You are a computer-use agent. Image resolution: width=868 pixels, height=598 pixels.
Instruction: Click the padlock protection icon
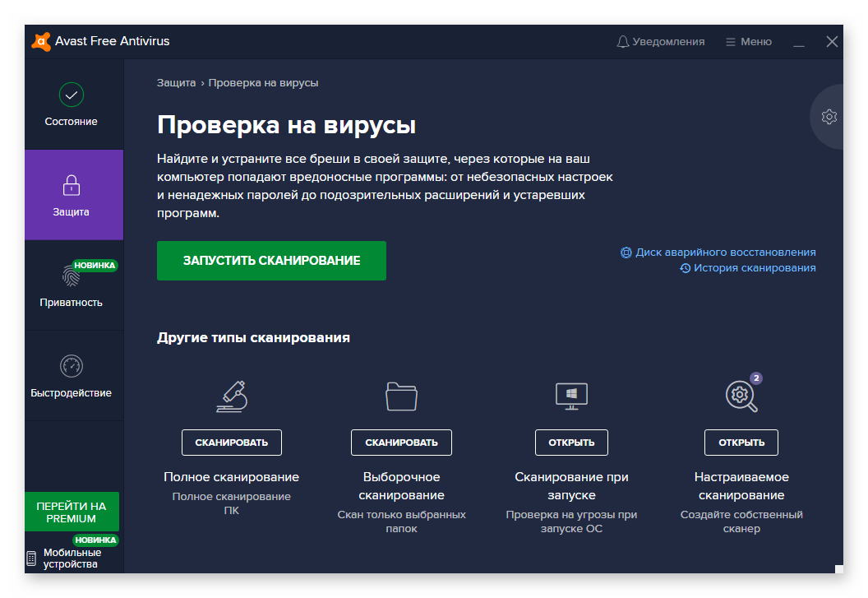click(x=72, y=185)
